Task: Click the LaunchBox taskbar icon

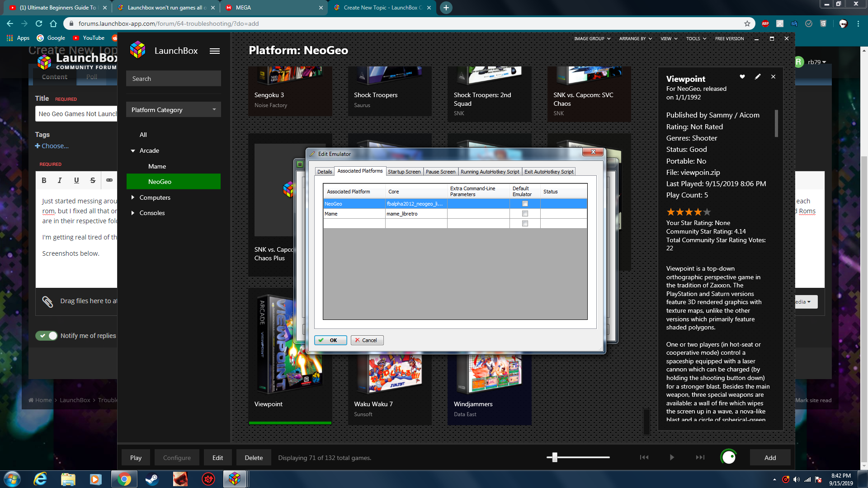Action: pos(235,479)
